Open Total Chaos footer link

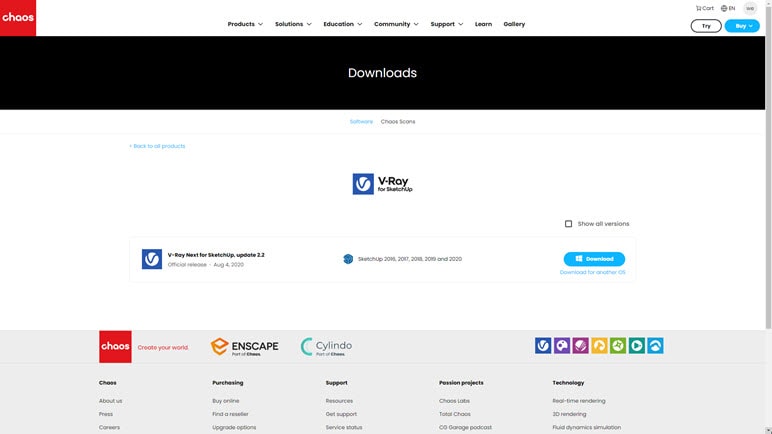click(x=455, y=414)
